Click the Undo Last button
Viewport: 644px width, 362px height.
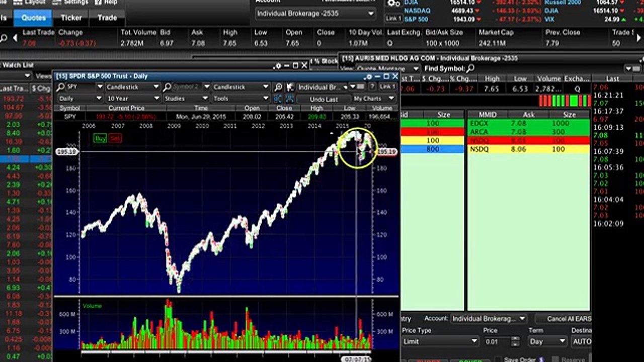(324, 100)
